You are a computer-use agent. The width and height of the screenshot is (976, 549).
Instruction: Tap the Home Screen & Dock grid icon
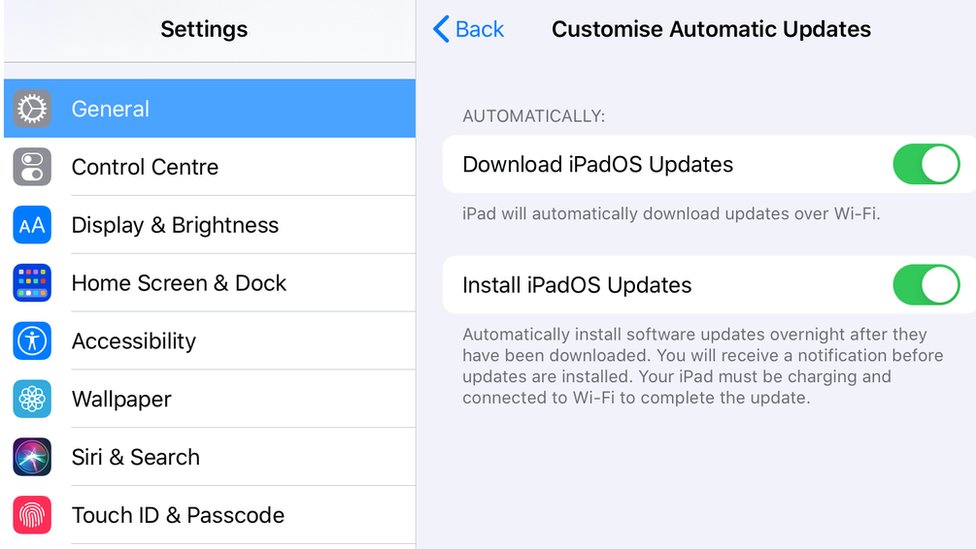[x=32, y=283]
